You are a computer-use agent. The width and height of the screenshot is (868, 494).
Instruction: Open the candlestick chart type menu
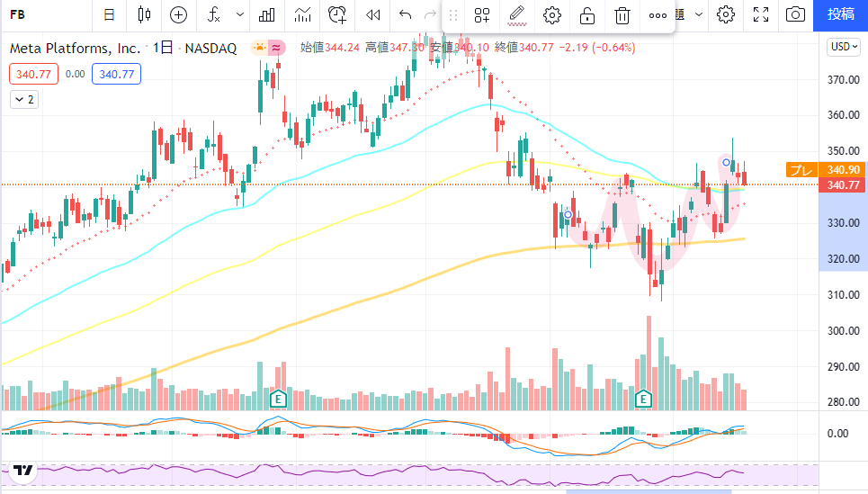tap(145, 15)
